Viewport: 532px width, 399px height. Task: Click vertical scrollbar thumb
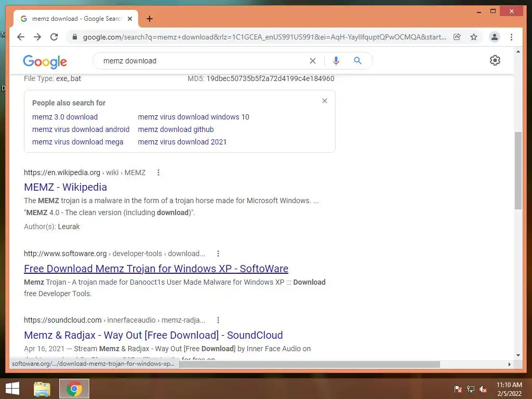click(518, 170)
